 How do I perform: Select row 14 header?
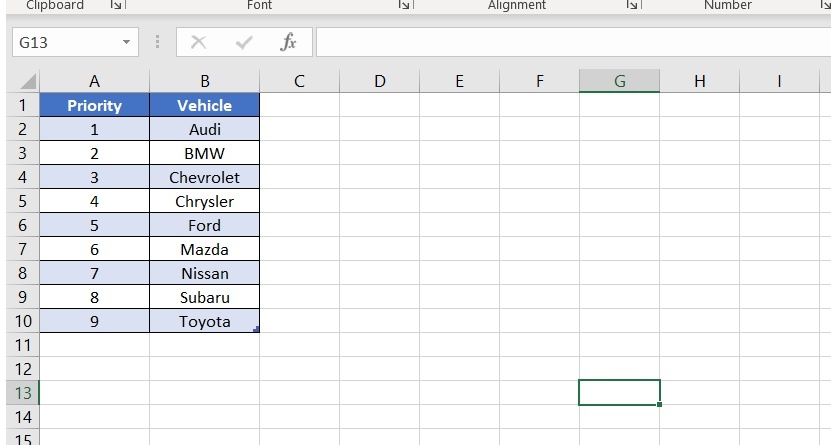22,417
